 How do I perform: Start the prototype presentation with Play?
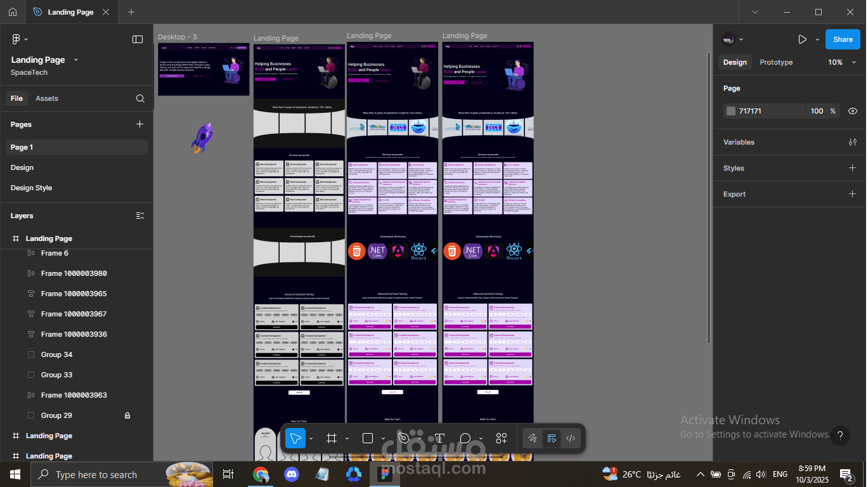pyautogui.click(x=802, y=39)
